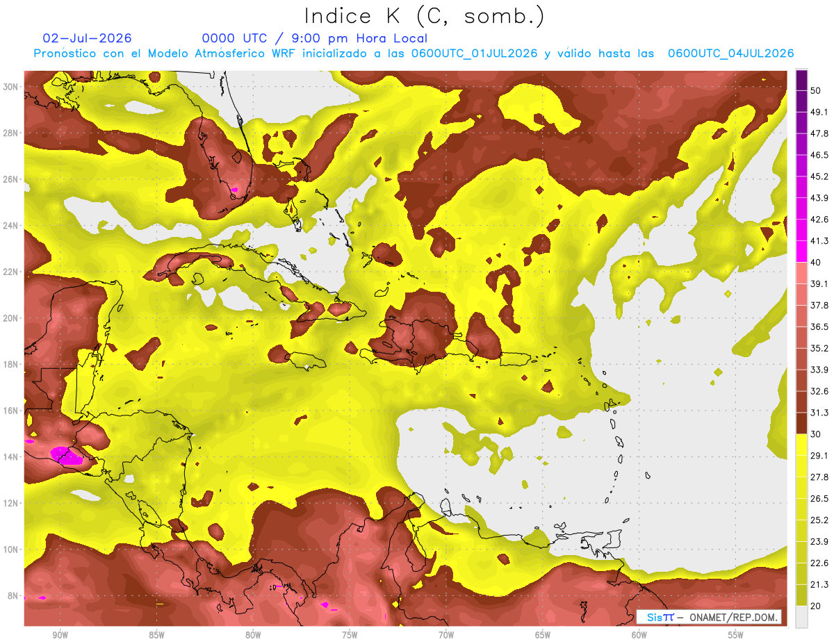Click the latitude axis label "16N"
The width and height of the screenshot is (834, 644).
11,411
